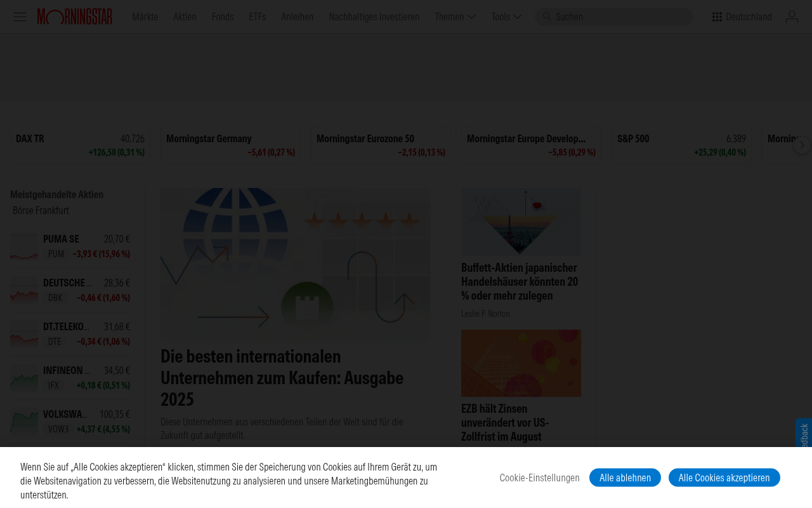Click the Meistgehandelte Aktien heading
Viewport: 812px width, 508px height.
56,194
